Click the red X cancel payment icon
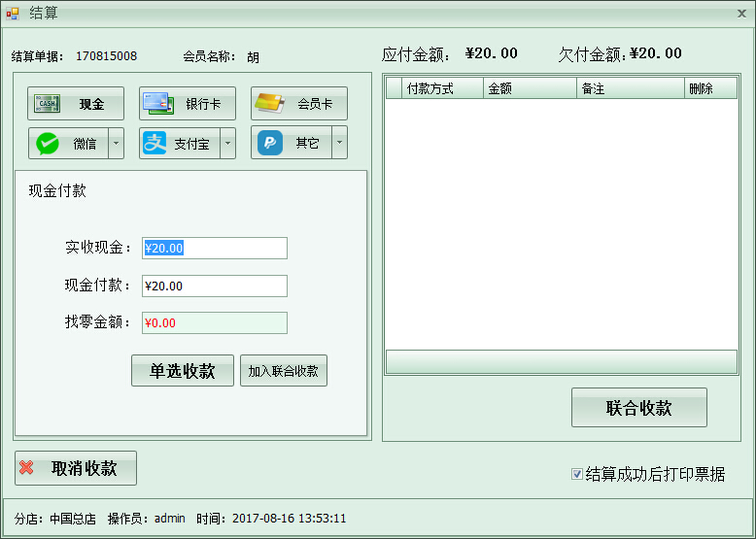The width and height of the screenshot is (756, 539). [27, 468]
